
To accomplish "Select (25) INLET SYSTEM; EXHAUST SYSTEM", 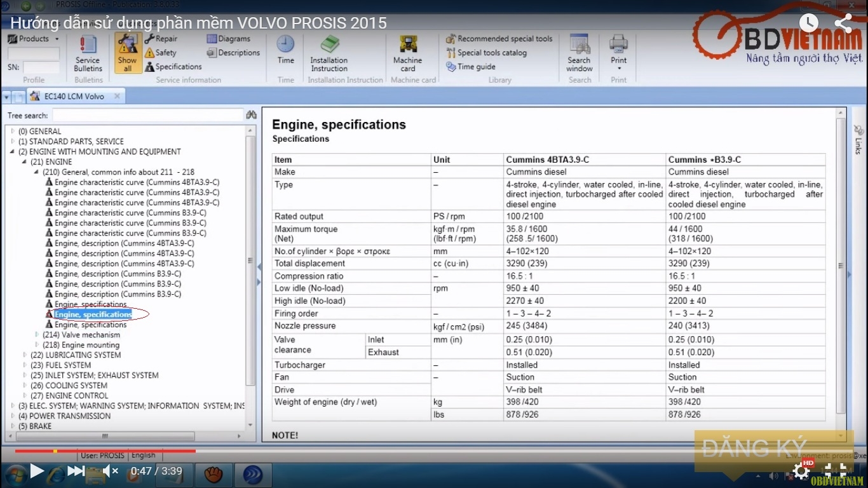I will click(95, 376).
